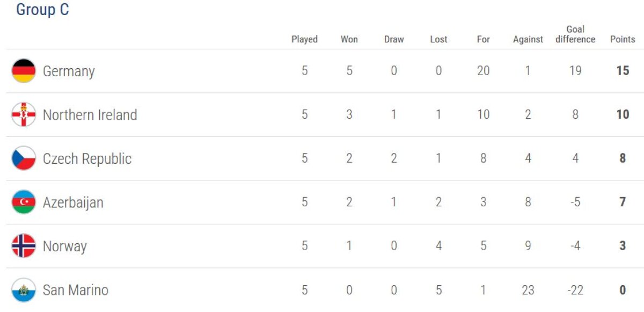Click the Czech Republic flag icon
This screenshot has height=312, width=644.
coord(24,158)
